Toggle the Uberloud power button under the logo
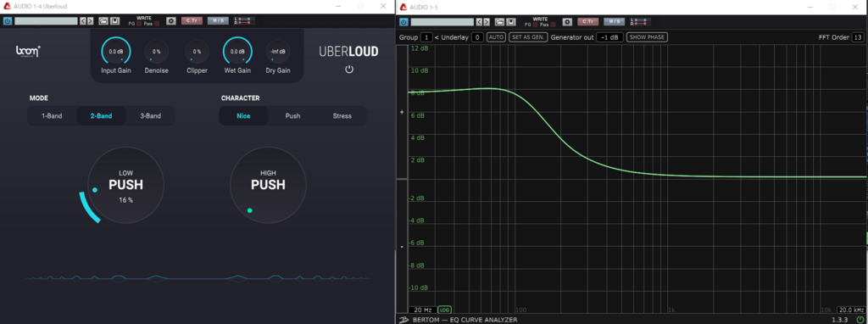 pyautogui.click(x=348, y=70)
